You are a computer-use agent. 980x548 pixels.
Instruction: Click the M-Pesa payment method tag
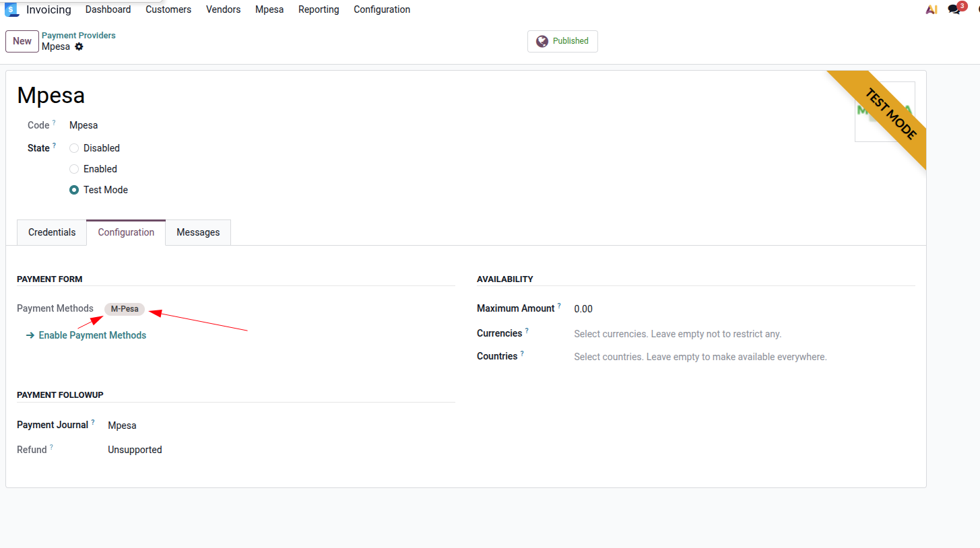coord(125,309)
